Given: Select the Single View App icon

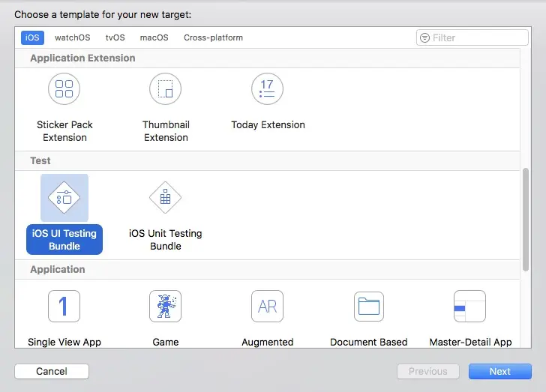Looking at the screenshot, I should click(64, 306).
